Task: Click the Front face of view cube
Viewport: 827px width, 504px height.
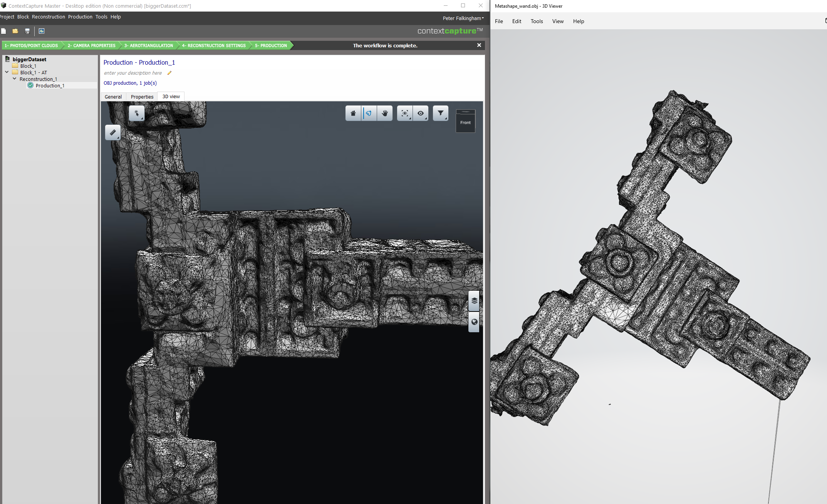Action: [465, 122]
